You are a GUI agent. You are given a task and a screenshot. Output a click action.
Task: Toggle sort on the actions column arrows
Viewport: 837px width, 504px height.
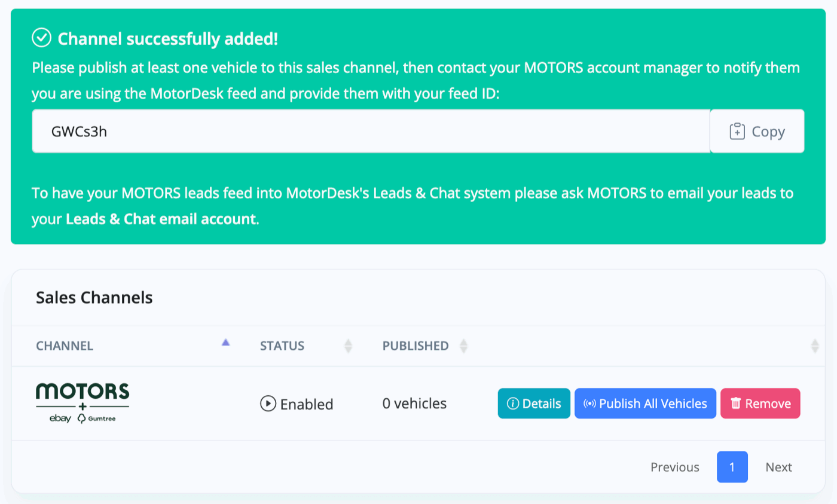[814, 346]
